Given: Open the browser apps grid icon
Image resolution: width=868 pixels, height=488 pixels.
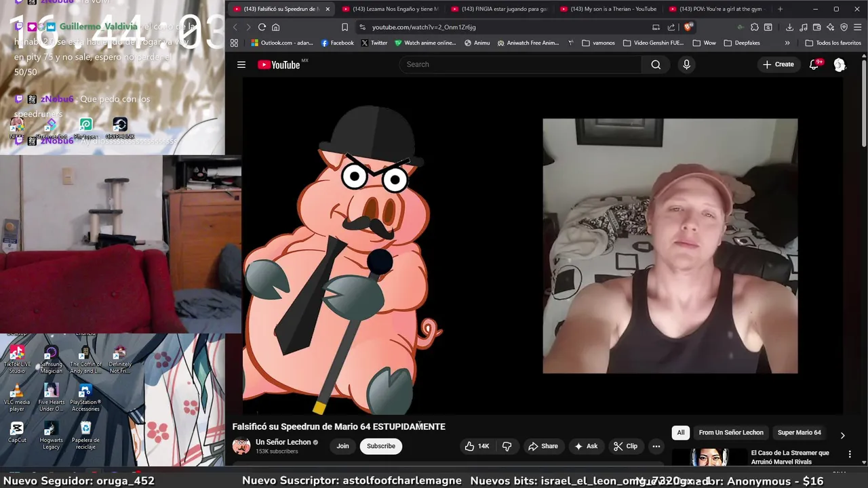Looking at the screenshot, I should point(234,43).
